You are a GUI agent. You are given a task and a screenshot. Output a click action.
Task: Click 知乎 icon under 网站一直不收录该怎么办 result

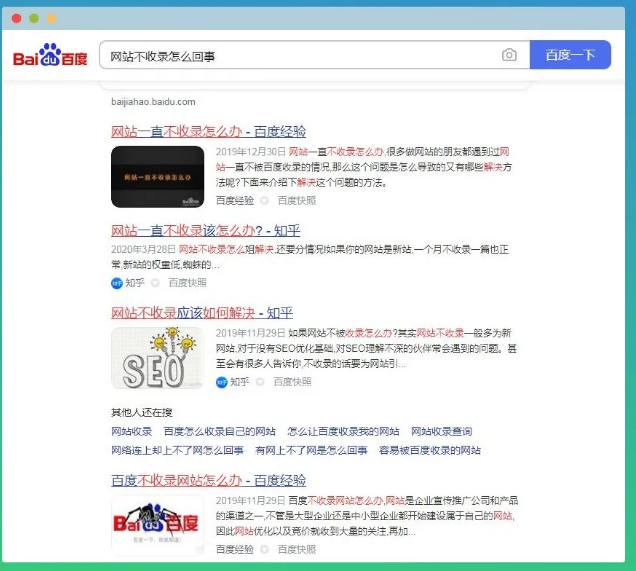117,283
